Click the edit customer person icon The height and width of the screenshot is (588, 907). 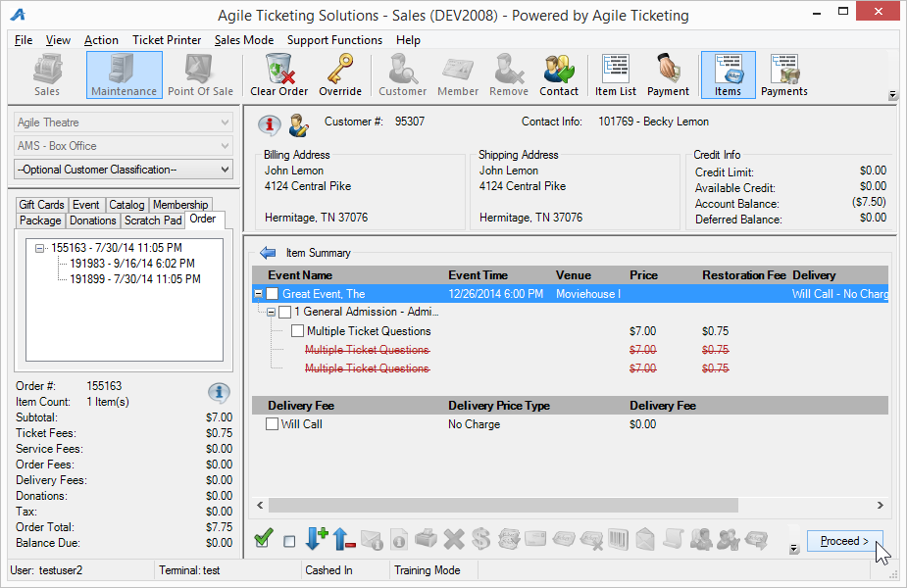[298, 124]
